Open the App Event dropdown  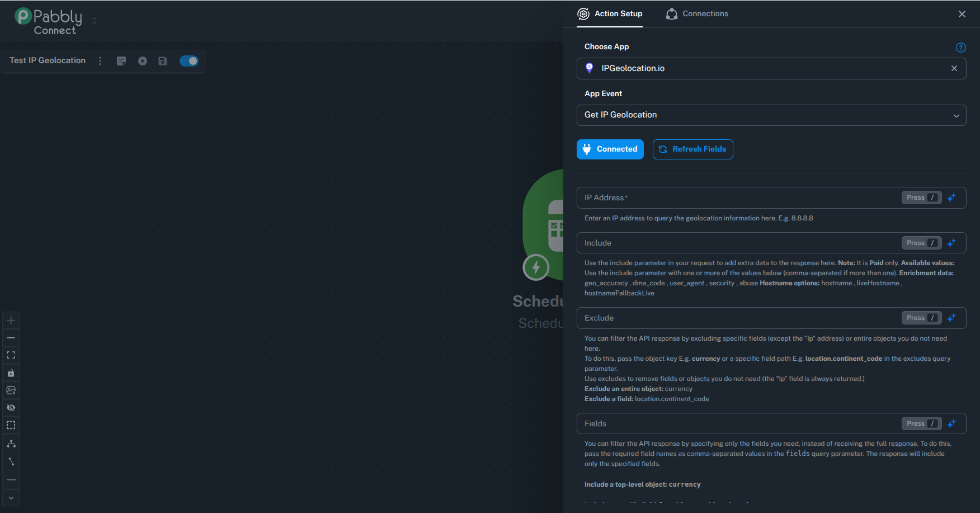click(771, 115)
